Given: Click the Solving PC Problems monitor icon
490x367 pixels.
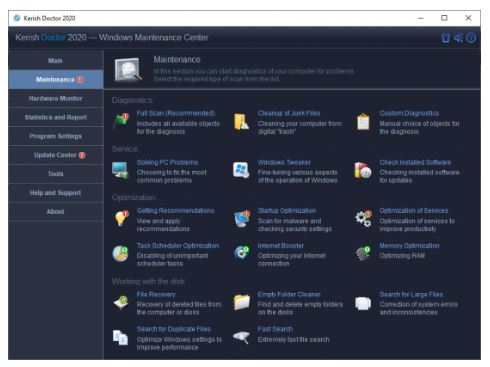Looking at the screenshot, I should point(120,170).
